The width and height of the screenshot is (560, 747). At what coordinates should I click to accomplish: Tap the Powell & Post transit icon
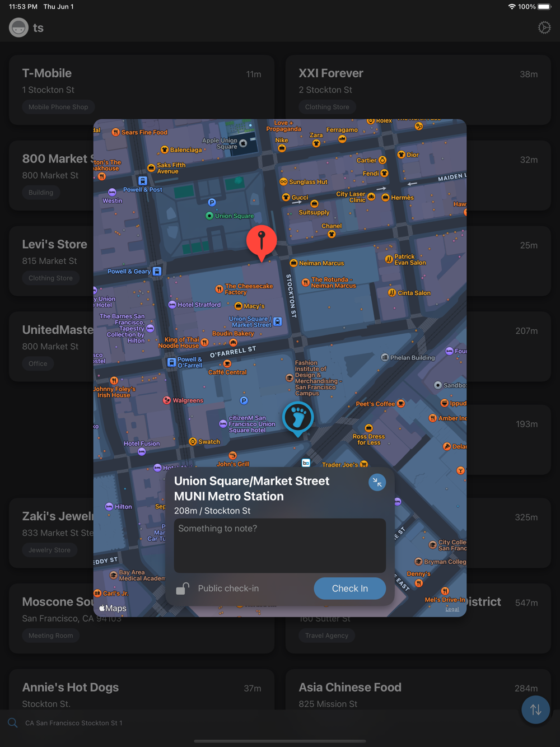pos(143,181)
